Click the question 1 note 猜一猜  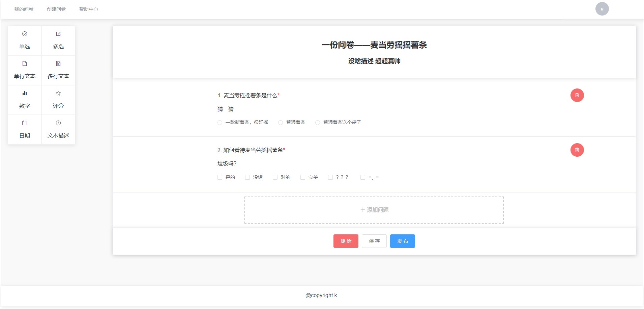pyautogui.click(x=226, y=109)
